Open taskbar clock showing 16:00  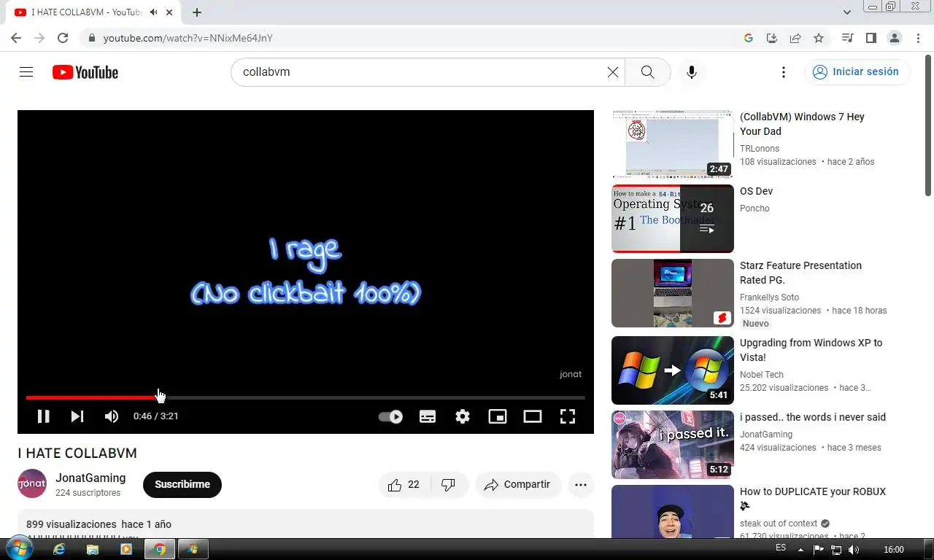(894, 550)
